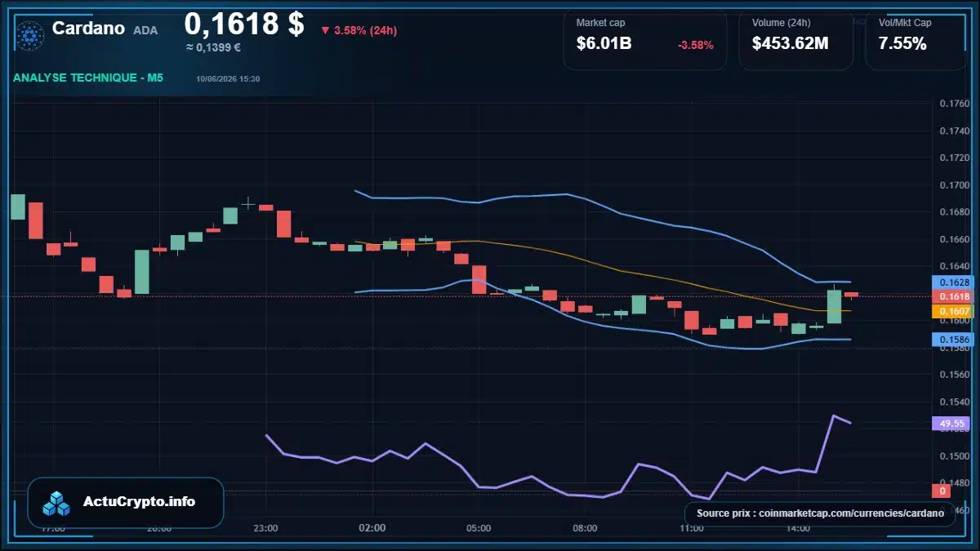Click the 0.1760 price axis label
980x551 pixels.
tap(954, 104)
